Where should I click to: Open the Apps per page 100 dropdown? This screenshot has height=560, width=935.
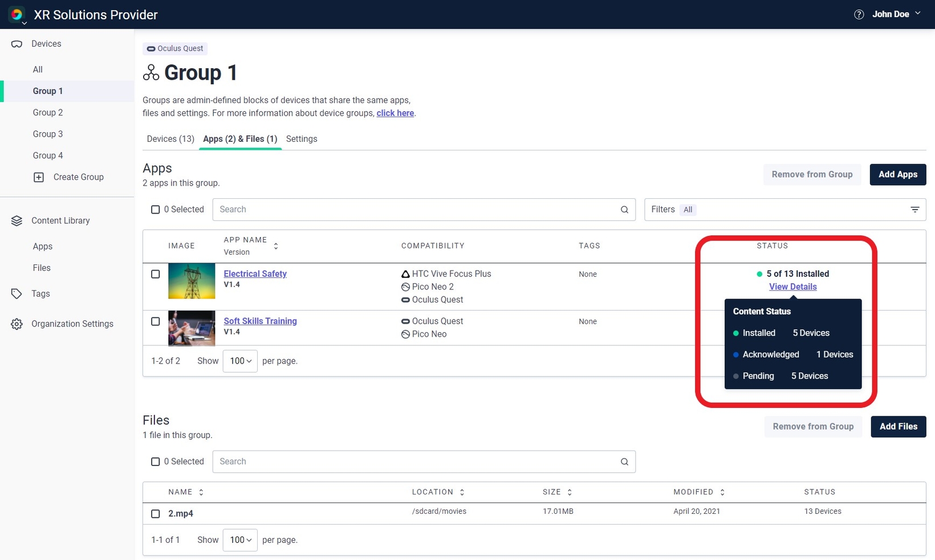point(240,361)
